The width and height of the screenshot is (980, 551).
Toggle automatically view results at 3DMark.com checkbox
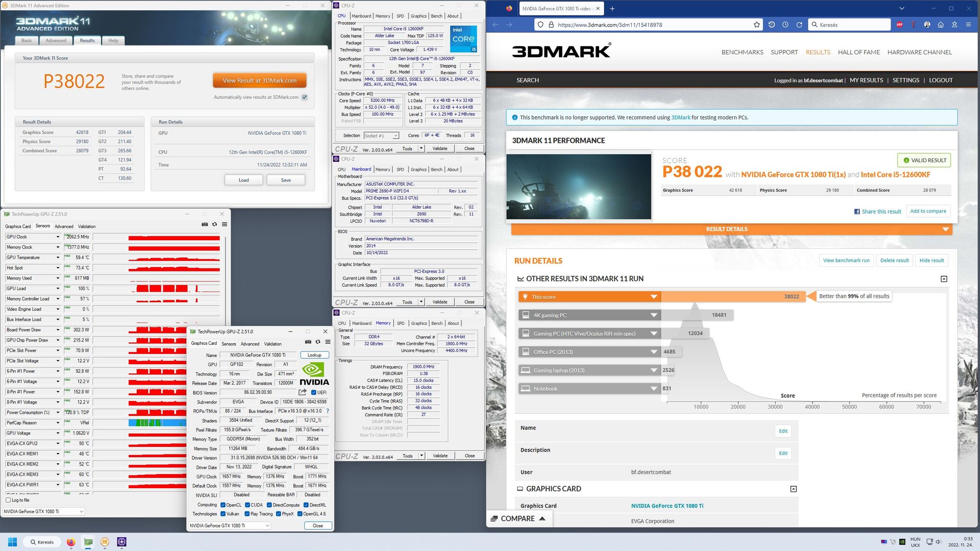point(305,97)
